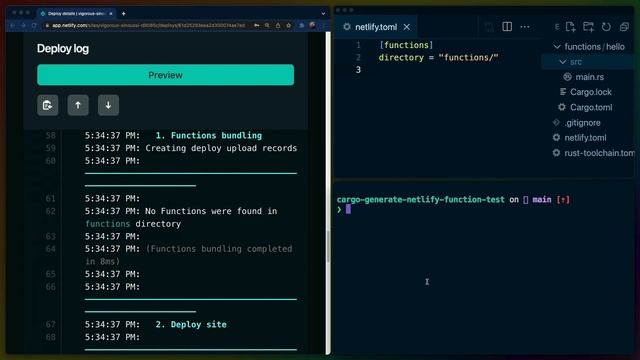Click '2. Deploy site' log heading
640x360 pixels.
coord(191,324)
